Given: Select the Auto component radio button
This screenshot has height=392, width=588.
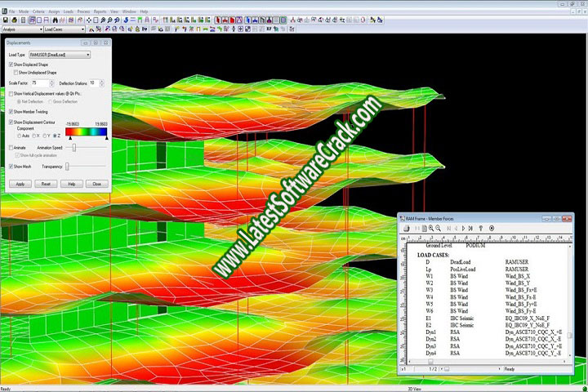Looking at the screenshot, I should pos(19,136).
